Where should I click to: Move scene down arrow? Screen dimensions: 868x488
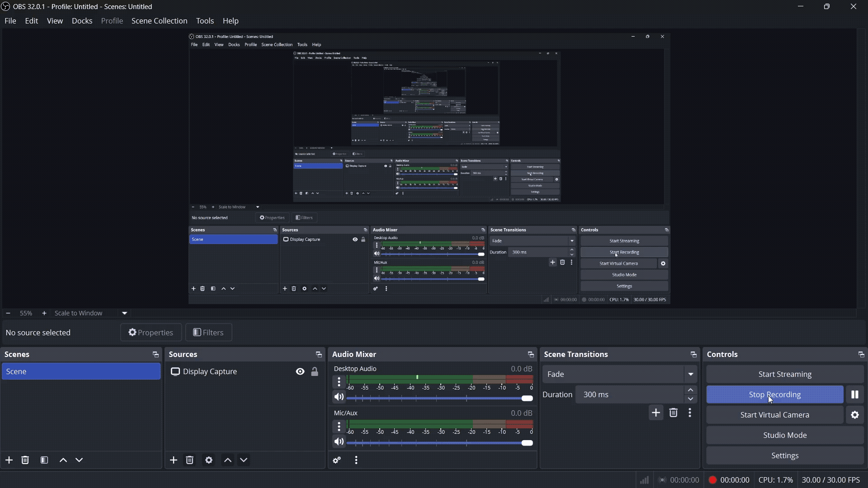tap(80, 460)
